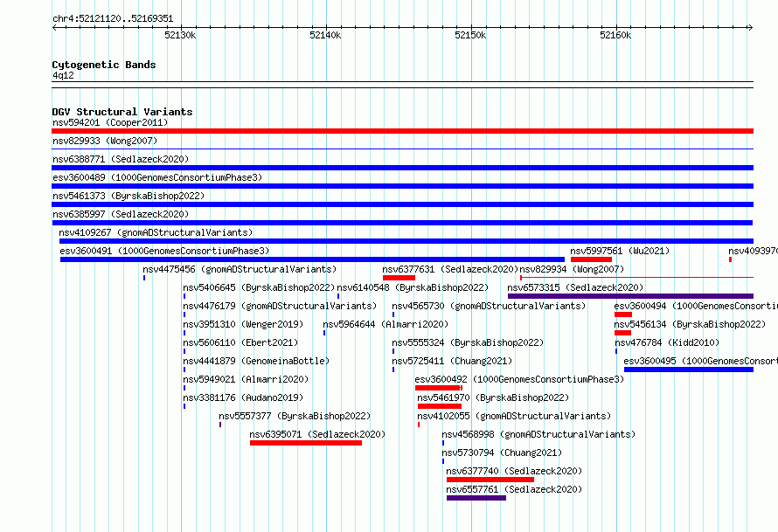Click the esv3600494 variant label

[696, 306]
